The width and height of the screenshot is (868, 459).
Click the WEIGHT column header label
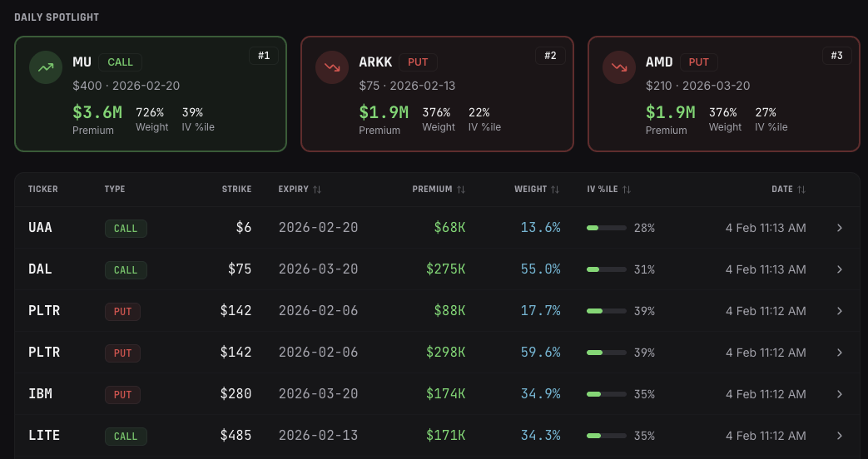pos(530,189)
